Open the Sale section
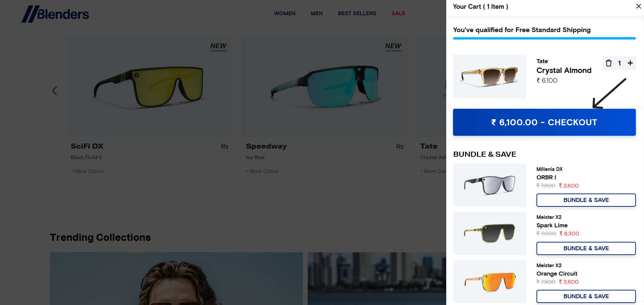This screenshot has width=644, height=305. [x=398, y=14]
